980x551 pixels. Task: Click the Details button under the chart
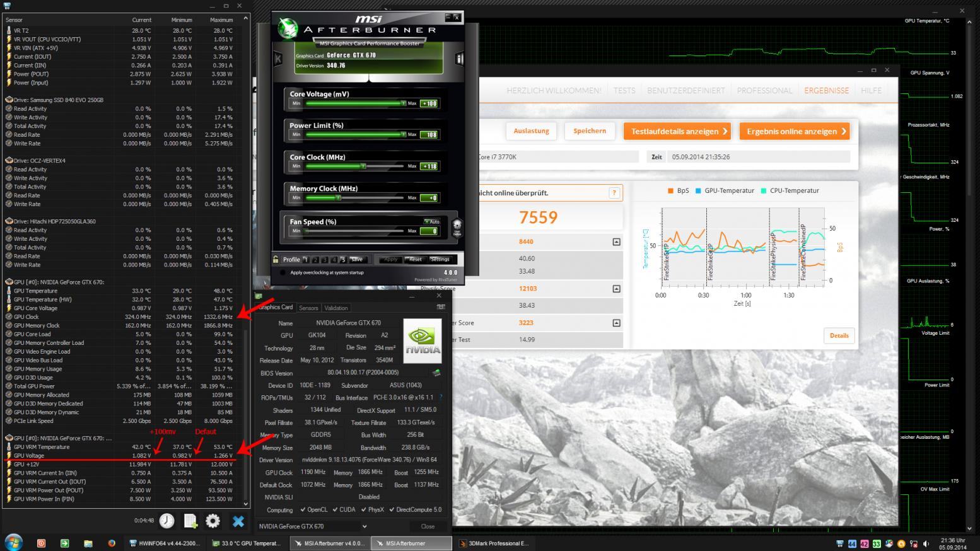839,335
